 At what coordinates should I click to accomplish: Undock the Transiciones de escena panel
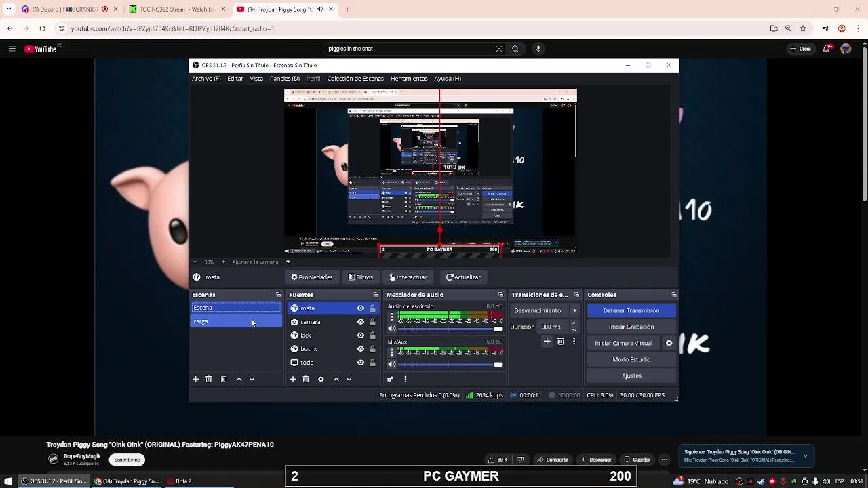577,295
